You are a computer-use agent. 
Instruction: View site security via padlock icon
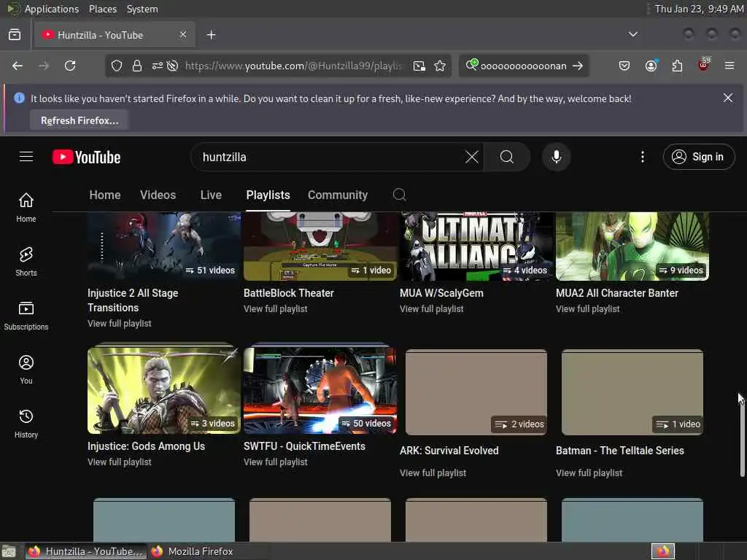point(137,66)
